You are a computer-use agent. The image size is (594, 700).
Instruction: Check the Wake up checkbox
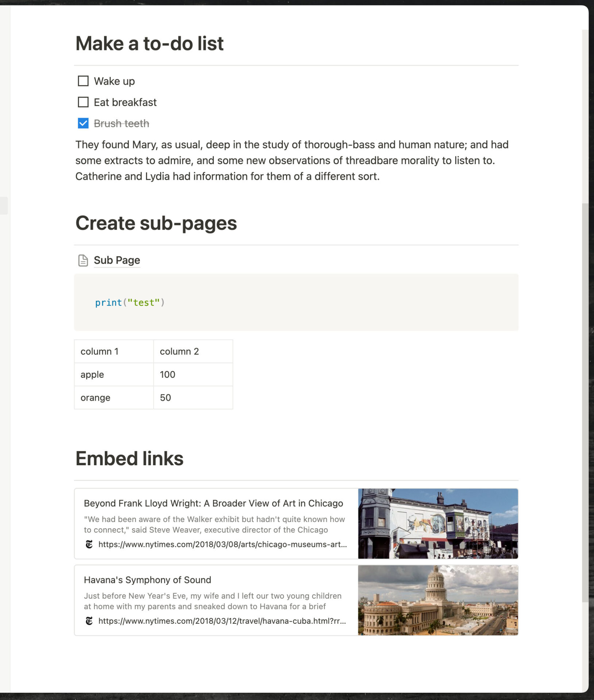click(x=83, y=81)
